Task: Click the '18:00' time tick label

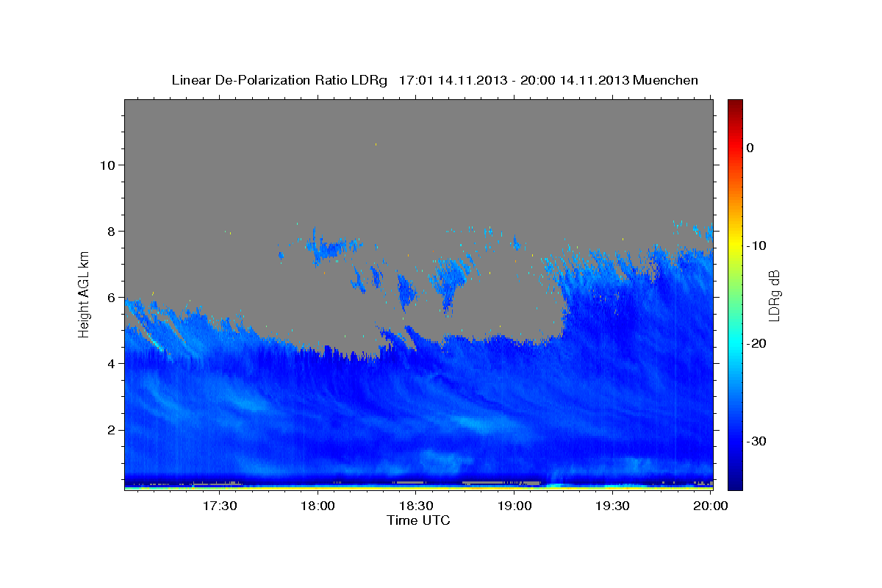Action: click(318, 506)
